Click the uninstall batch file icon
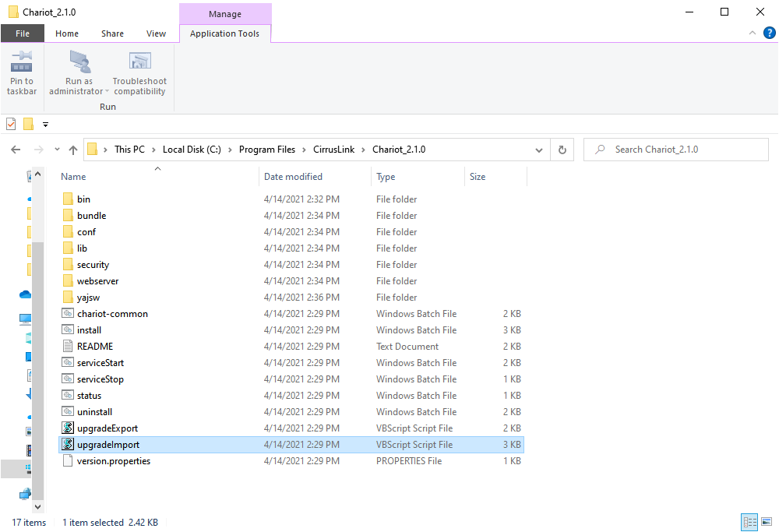The width and height of the screenshot is (779, 532). [x=68, y=412]
